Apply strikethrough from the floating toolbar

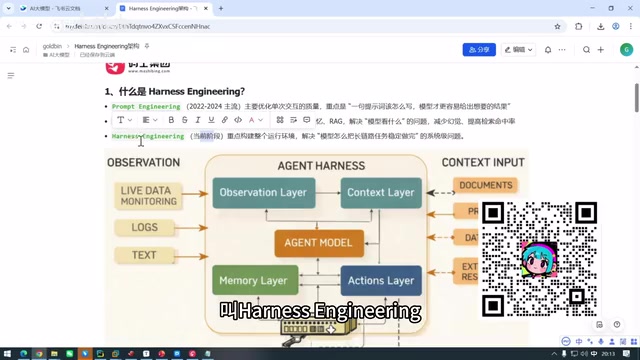(184, 120)
